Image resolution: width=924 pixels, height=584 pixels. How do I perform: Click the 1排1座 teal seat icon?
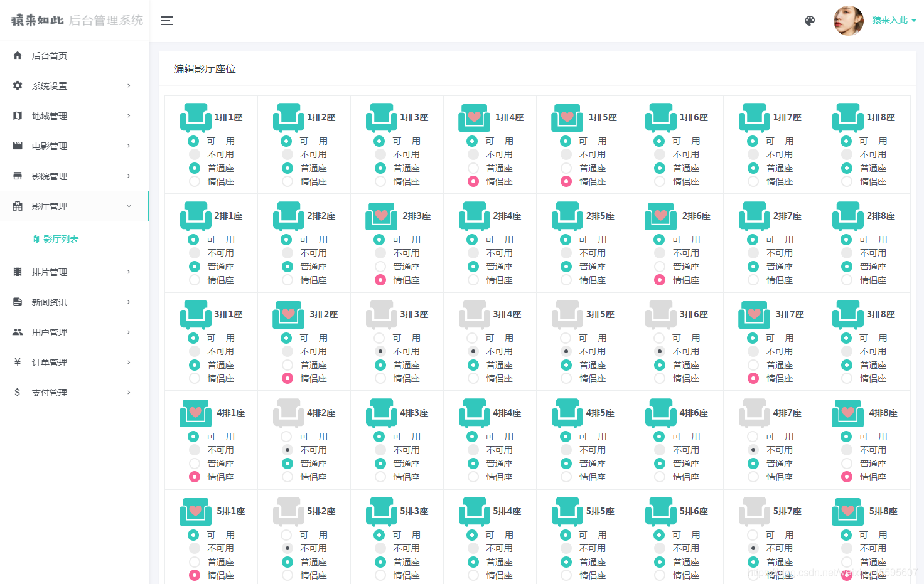[196, 117]
